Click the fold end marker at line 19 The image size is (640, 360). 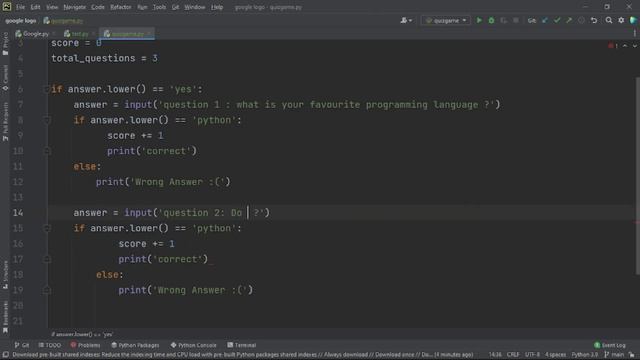[x=46, y=290]
